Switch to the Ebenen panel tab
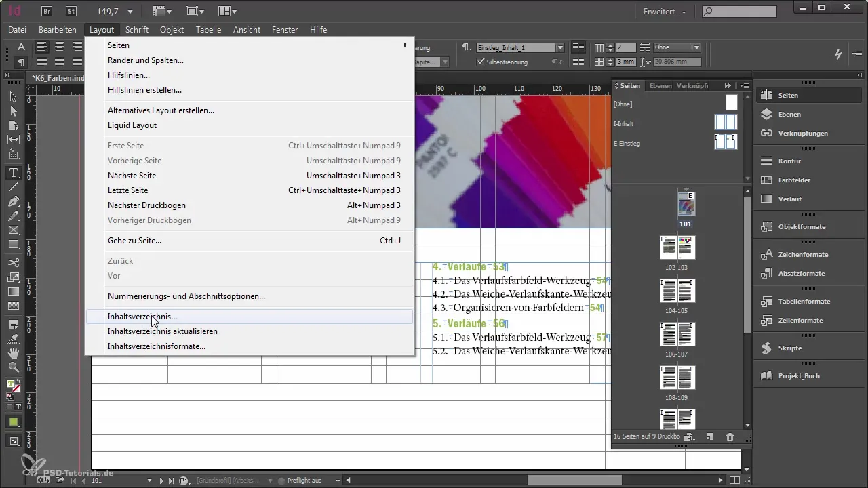 [660, 86]
